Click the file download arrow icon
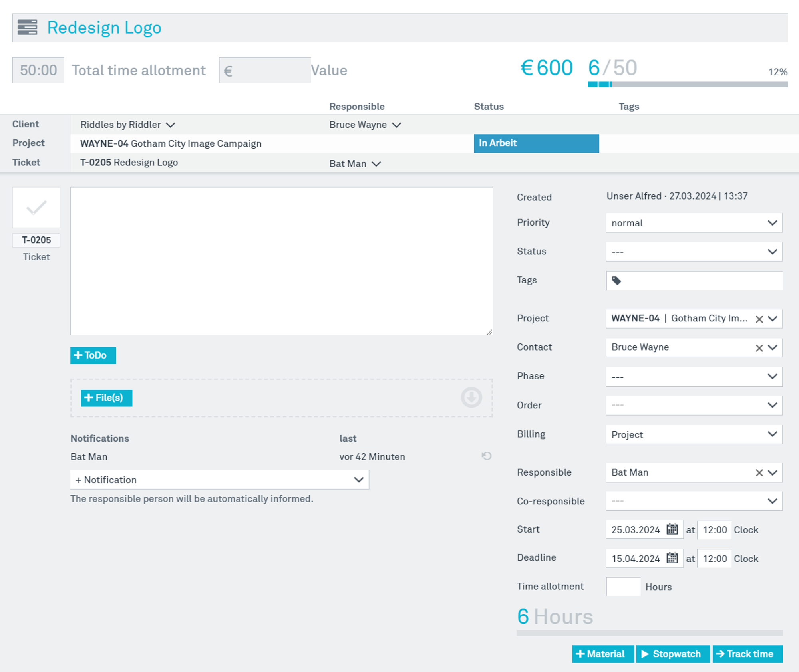Viewport: 799px width, 672px height. coord(471,398)
